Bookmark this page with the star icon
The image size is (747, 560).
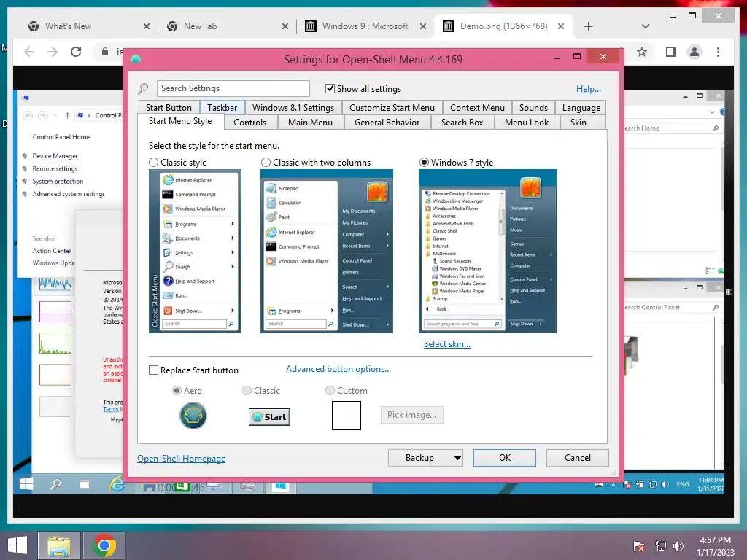pyautogui.click(x=642, y=52)
